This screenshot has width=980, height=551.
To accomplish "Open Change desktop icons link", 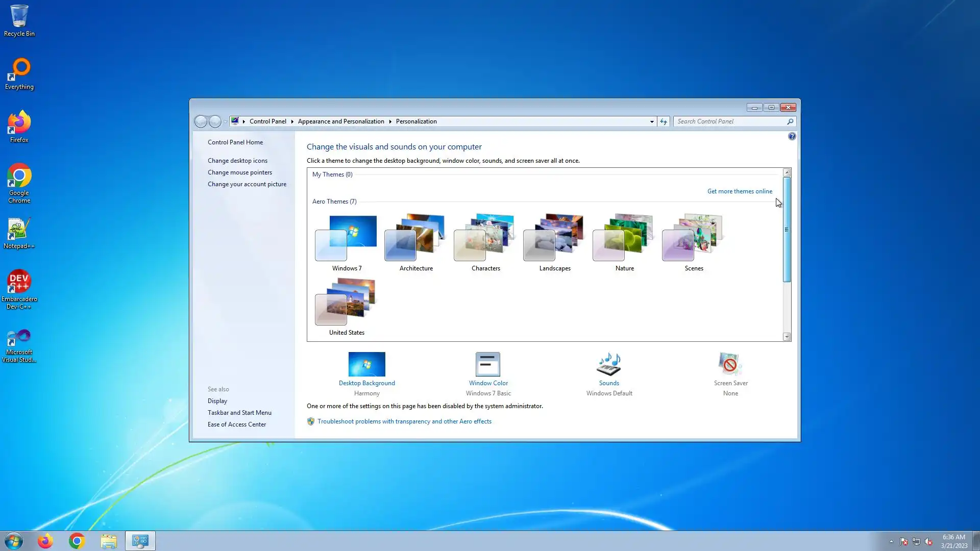I will pyautogui.click(x=237, y=161).
